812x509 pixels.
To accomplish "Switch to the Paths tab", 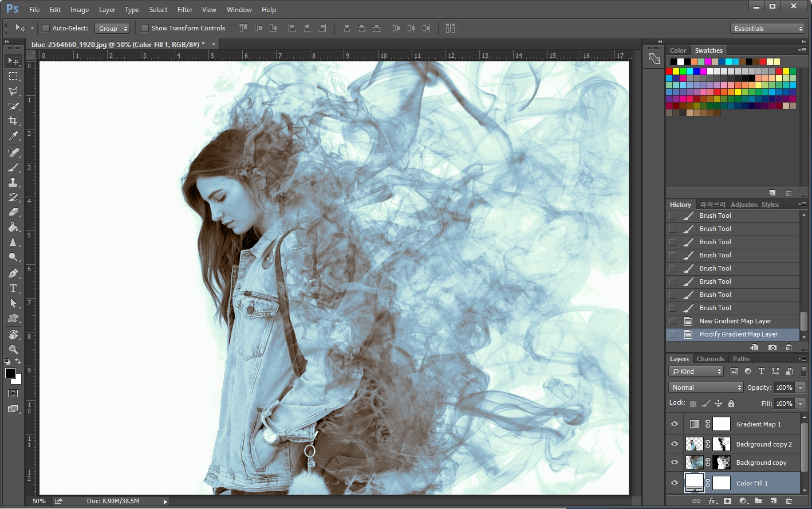I will point(741,359).
